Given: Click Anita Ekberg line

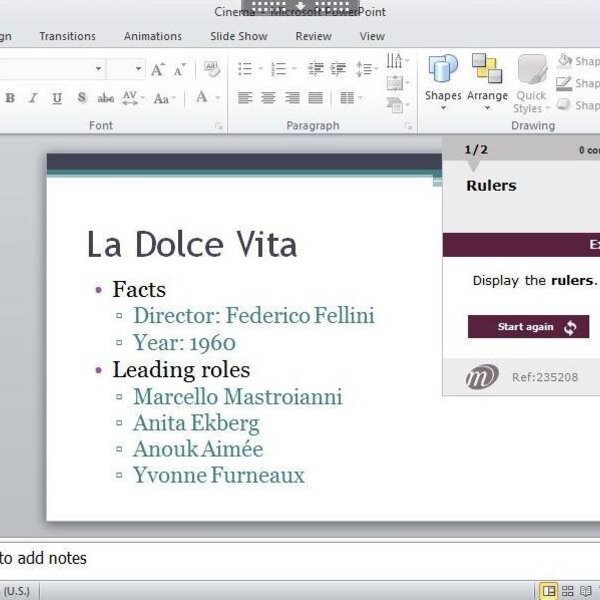Looking at the screenshot, I should coord(196,424).
